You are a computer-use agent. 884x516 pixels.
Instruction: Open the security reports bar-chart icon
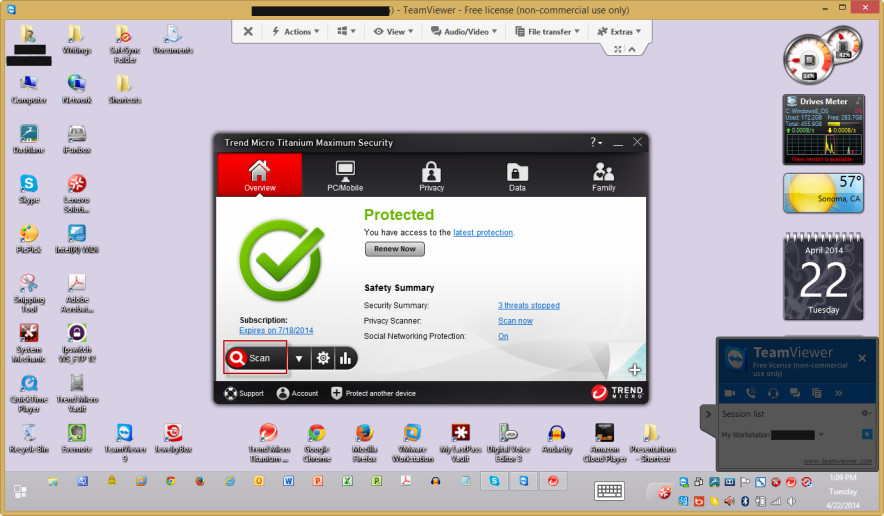[x=346, y=358]
